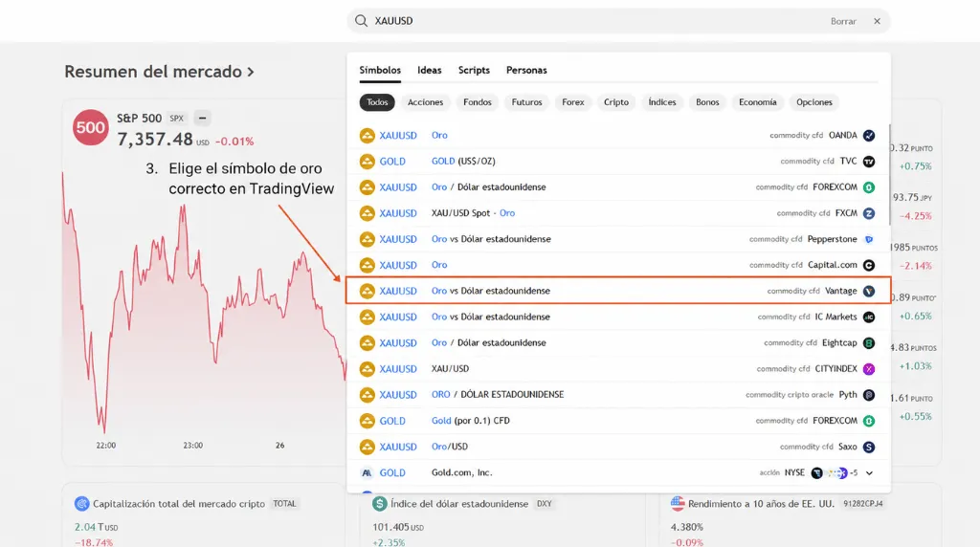Select the XAUUSD OANDA result row
The width and height of the screenshot is (980, 547).
coord(617,136)
